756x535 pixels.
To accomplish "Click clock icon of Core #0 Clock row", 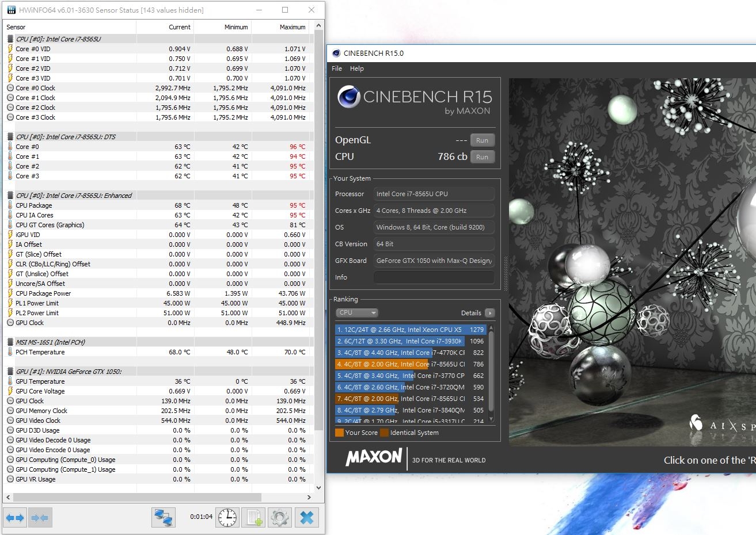I will 10,88.
